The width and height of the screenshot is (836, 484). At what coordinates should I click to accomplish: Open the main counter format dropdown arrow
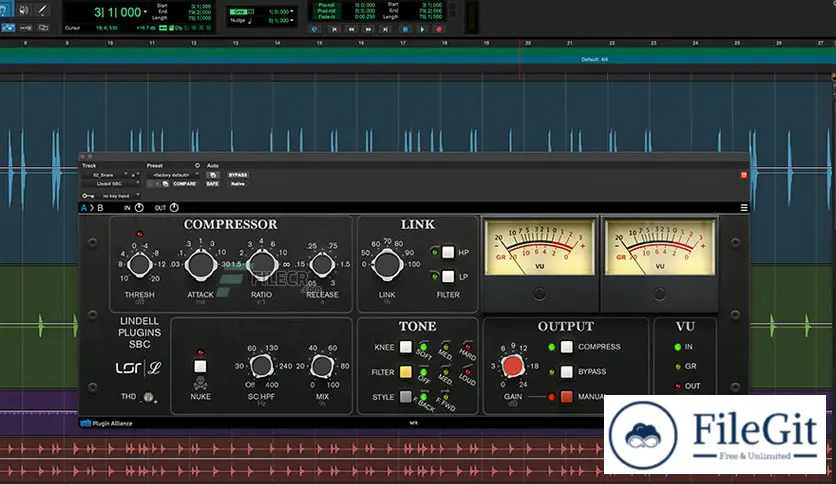tap(145, 12)
